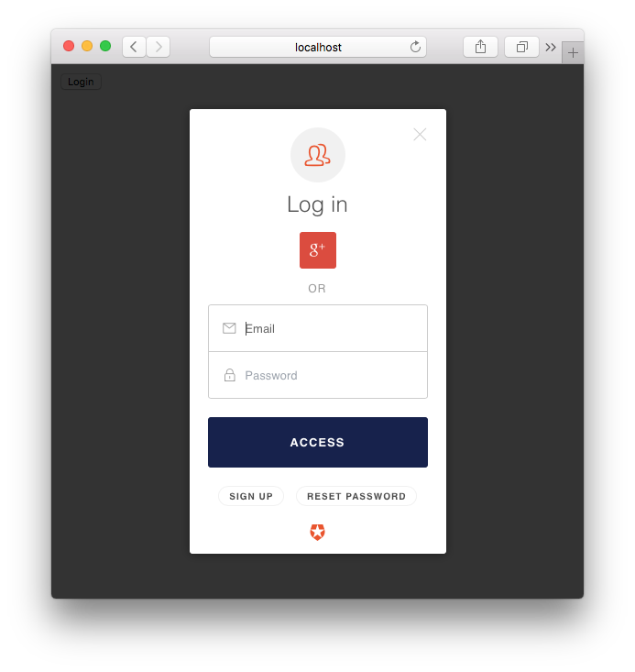The image size is (635, 672).
Task: Close the Log in dialog
Action: (420, 135)
